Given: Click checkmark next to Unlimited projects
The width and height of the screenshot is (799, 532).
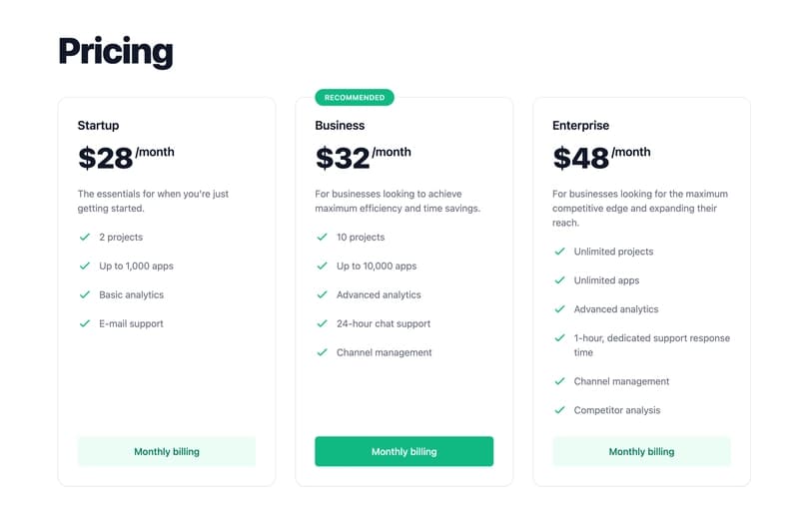Looking at the screenshot, I should 559,252.
